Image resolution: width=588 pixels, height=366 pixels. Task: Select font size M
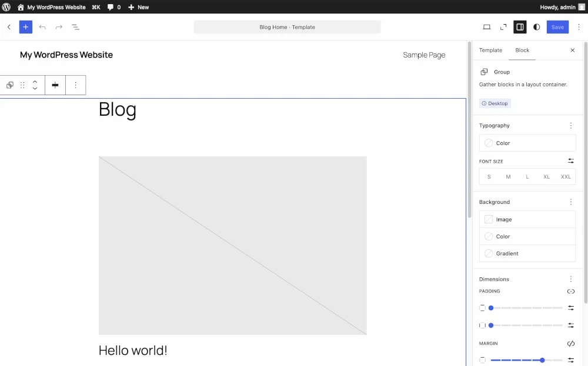tap(508, 177)
